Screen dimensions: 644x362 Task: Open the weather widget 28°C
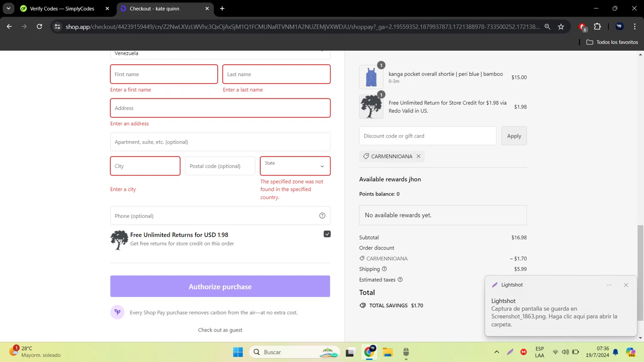pyautogui.click(x=35, y=352)
